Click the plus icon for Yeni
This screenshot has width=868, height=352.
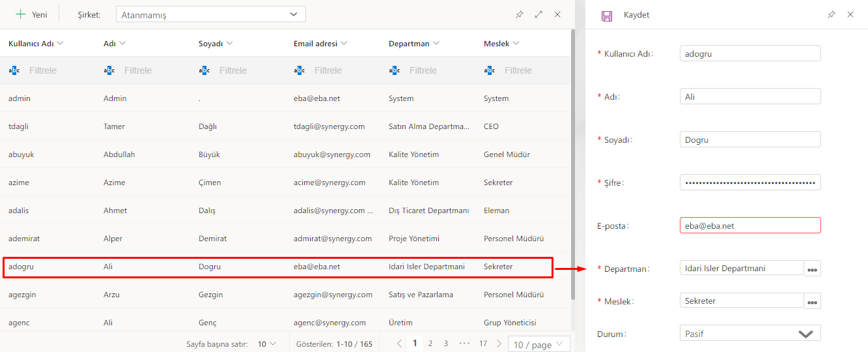pyautogui.click(x=21, y=14)
